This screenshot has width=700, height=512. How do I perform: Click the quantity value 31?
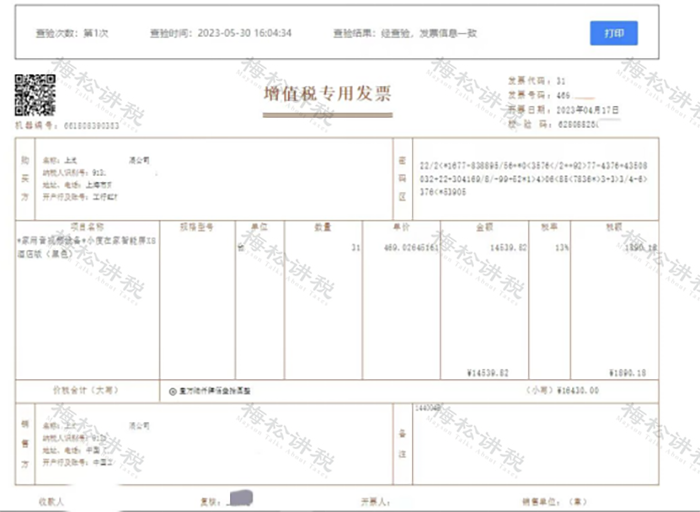tap(356, 248)
